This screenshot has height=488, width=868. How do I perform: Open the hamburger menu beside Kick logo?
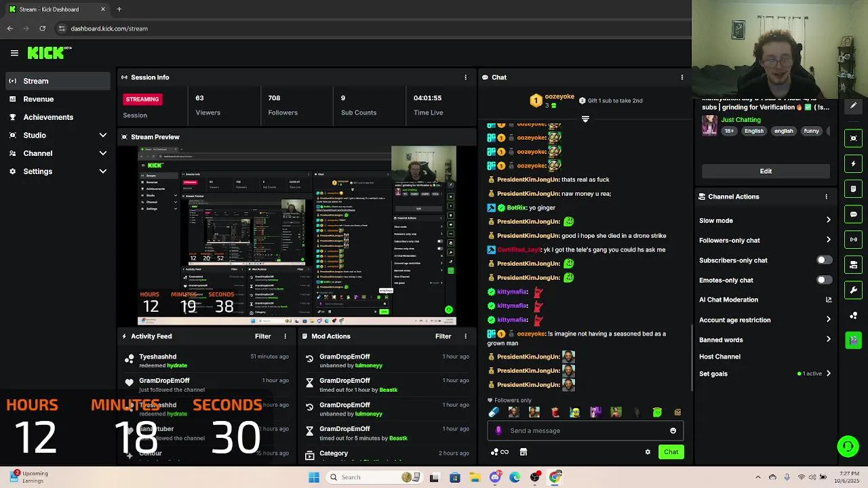pyautogui.click(x=14, y=53)
